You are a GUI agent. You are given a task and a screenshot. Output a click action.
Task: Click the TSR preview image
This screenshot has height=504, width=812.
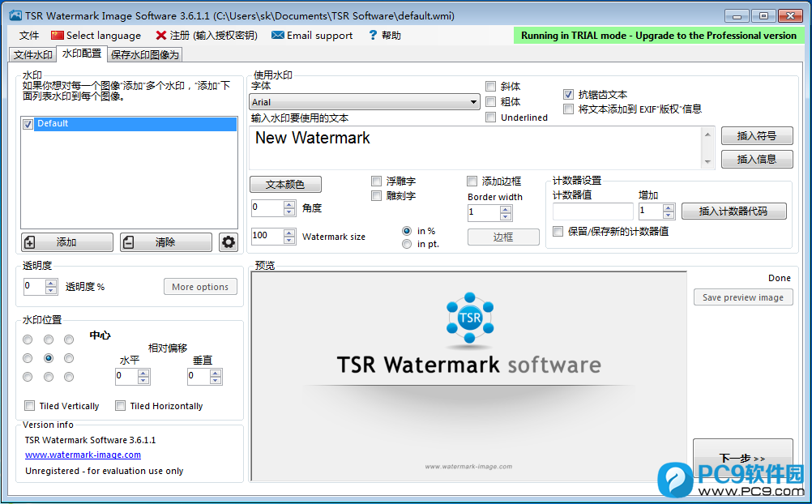click(x=468, y=377)
